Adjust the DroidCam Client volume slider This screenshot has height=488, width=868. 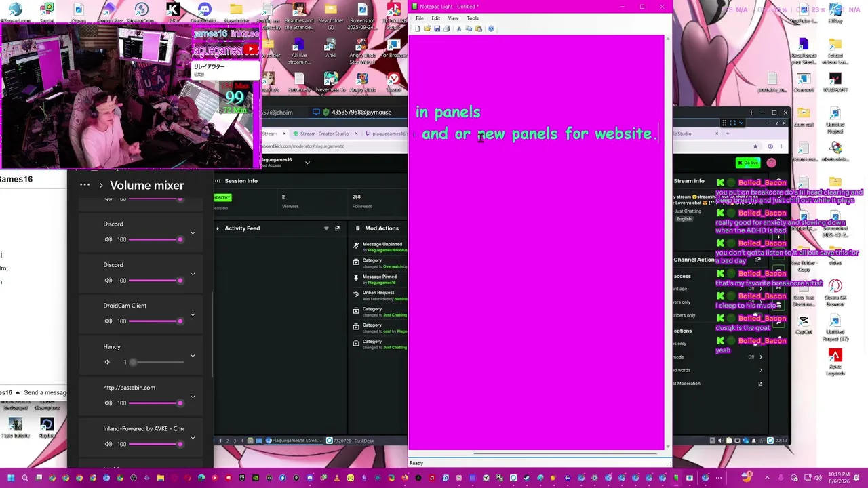[156, 321]
